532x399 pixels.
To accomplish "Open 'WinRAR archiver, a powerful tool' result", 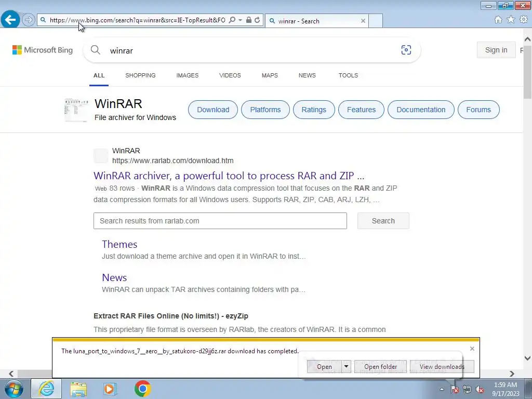I will [x=229, y=176].
